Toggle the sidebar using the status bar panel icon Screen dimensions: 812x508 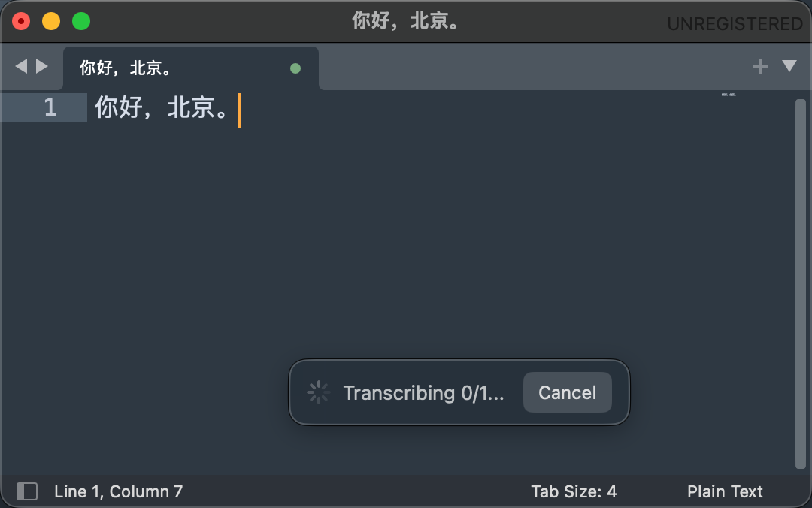click(x=27, y=491)
